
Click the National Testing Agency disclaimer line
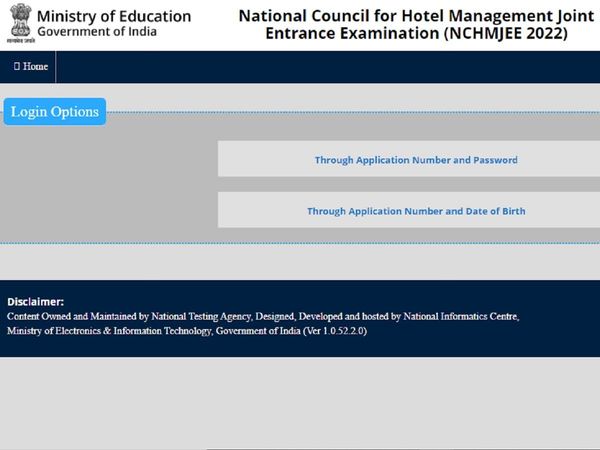(263, 316)
